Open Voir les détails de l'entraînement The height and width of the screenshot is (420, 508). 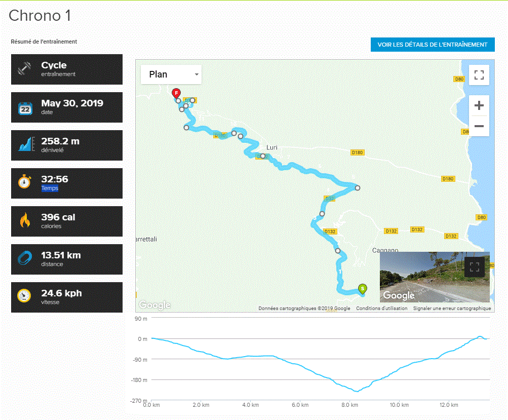433,45
